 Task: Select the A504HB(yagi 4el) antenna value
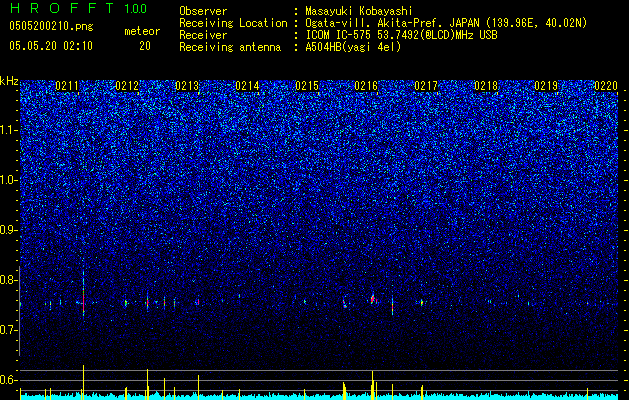coord(353,47)
